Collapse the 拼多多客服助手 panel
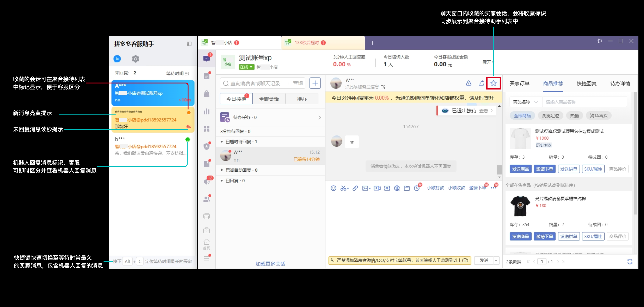 [x=189, y=44]
